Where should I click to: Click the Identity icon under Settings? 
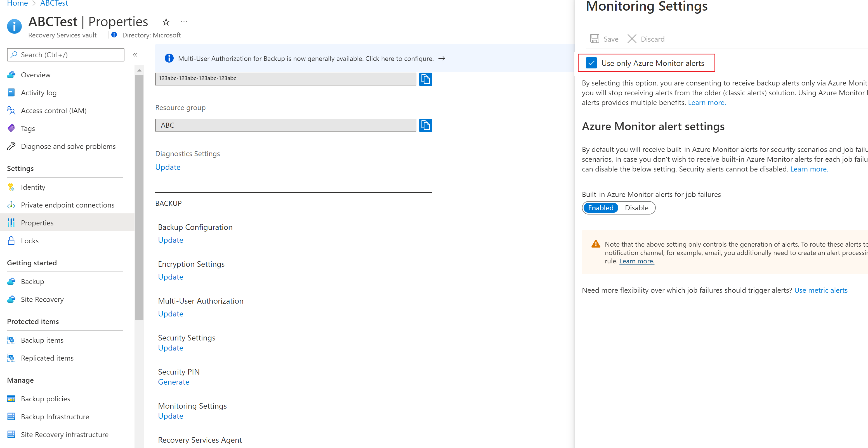click(11, 186)
